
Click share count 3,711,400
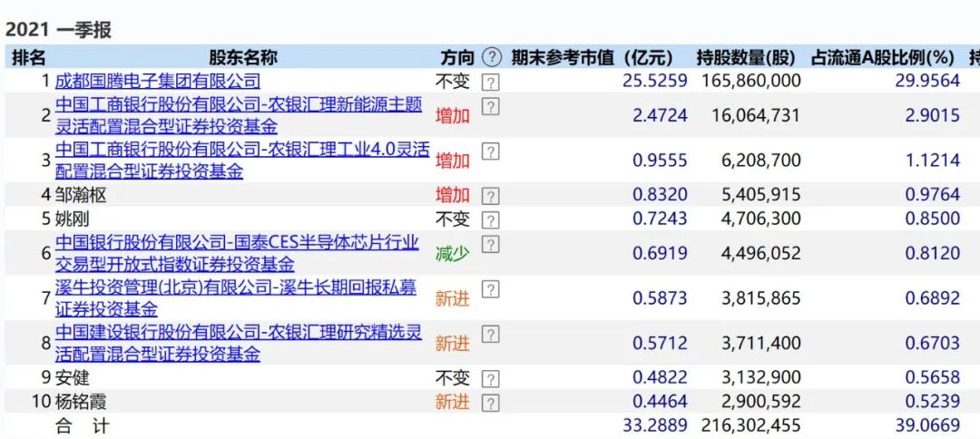(760, 344)
